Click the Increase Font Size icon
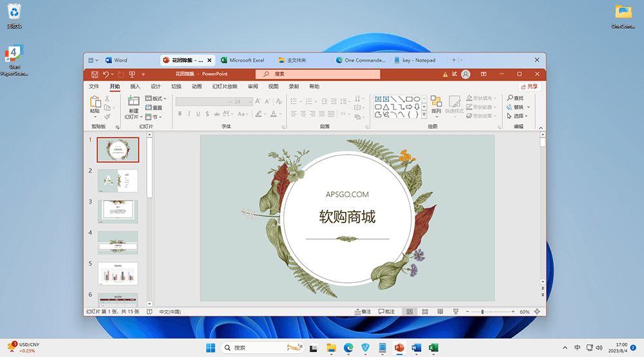This screenshot has height=357, width=644. 258,101
